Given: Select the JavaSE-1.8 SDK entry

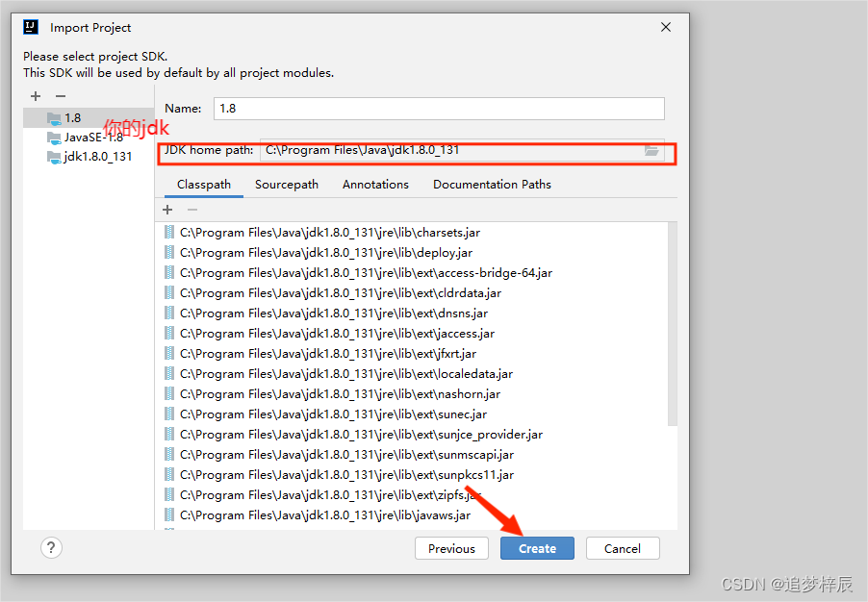Looking at the screenshot, I should (89, 138).
